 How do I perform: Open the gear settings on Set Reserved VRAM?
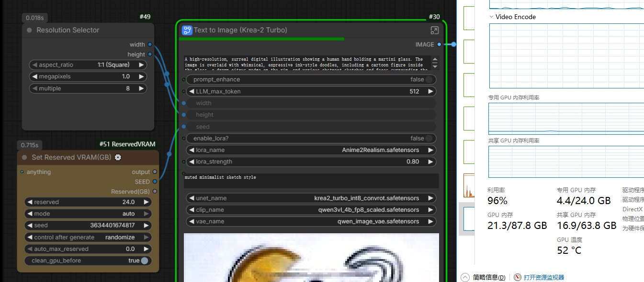pyautogui.click(x=118, y=157)
